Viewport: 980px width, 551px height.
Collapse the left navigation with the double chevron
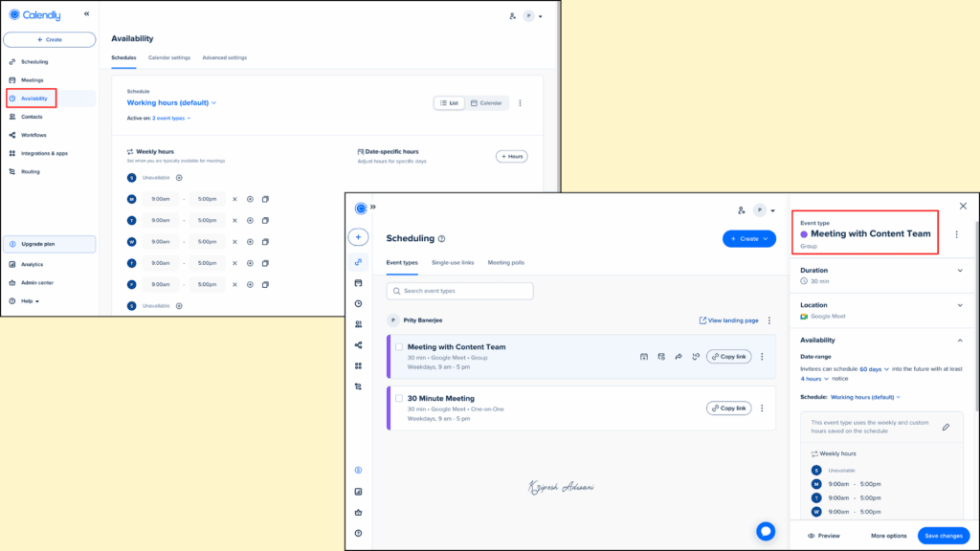point(86,13)
